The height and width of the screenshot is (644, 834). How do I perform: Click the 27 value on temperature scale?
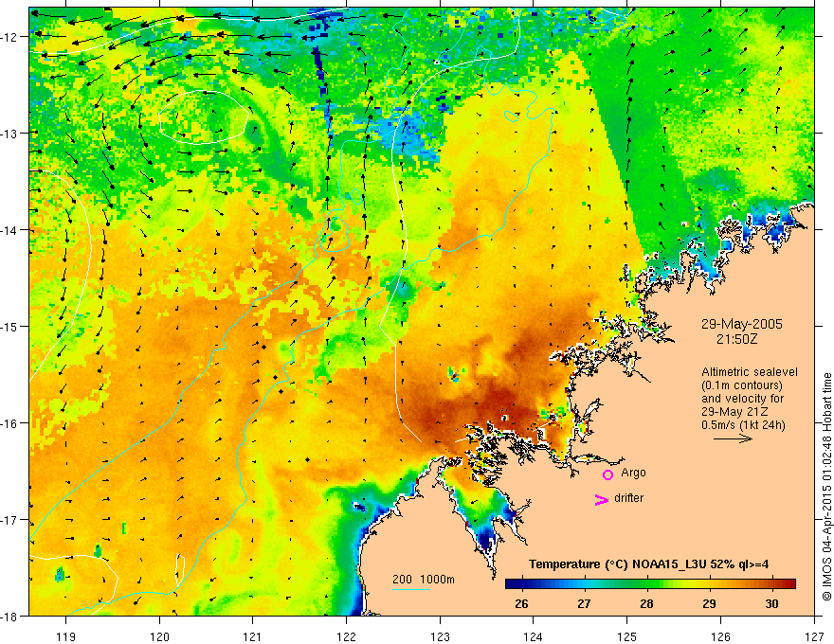pyautogui.click(x=584, y=603)
